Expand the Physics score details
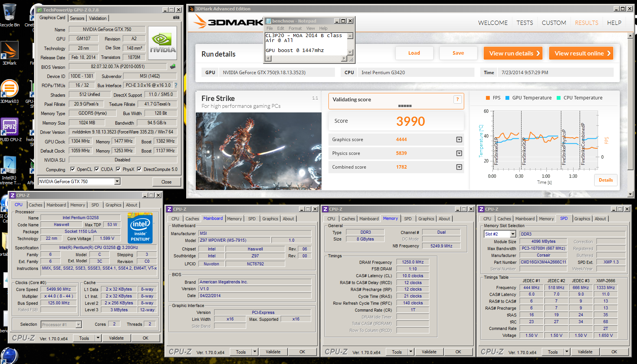The width and height of the screenshot is (637, 364). (x=459, y=153)
